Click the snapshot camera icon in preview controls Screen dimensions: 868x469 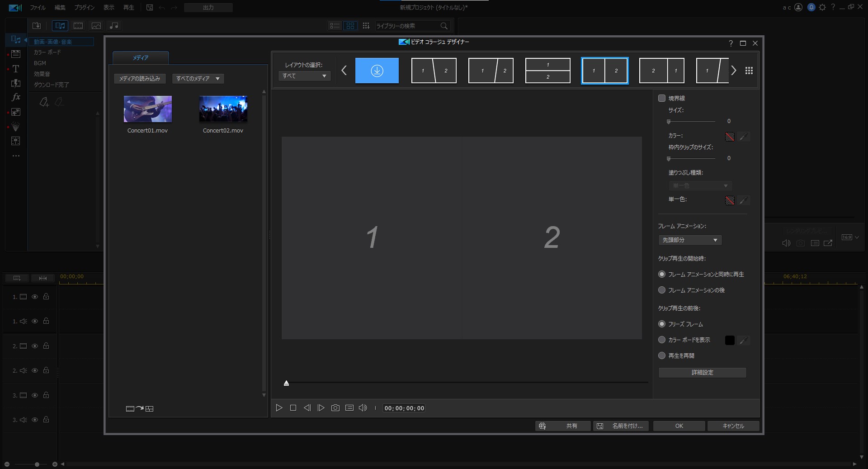click(335, 408)
